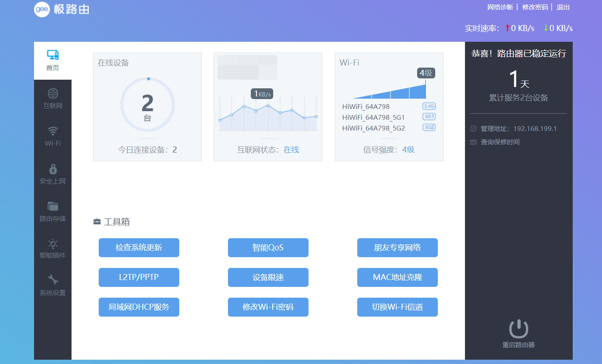Click the HiWiFi_64A798_5G2 network name
Image resolution: width=602 pixels, height=364 pixels.
click(374, 128)
